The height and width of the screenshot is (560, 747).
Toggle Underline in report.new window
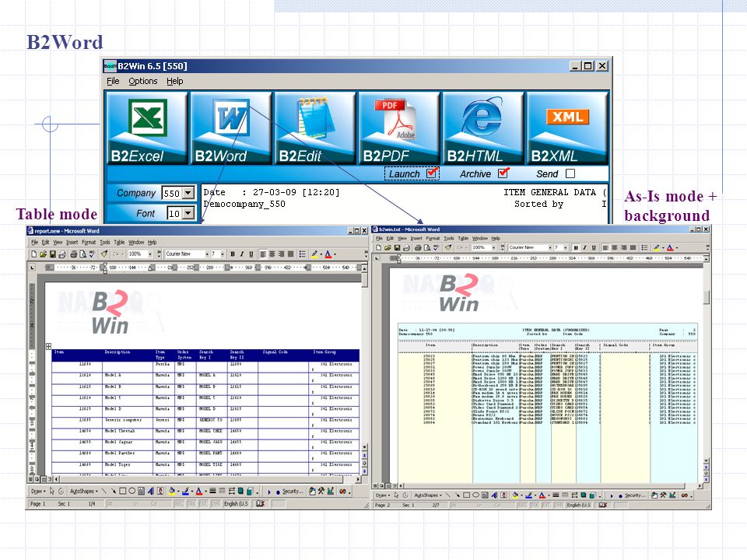pos(251,254)
